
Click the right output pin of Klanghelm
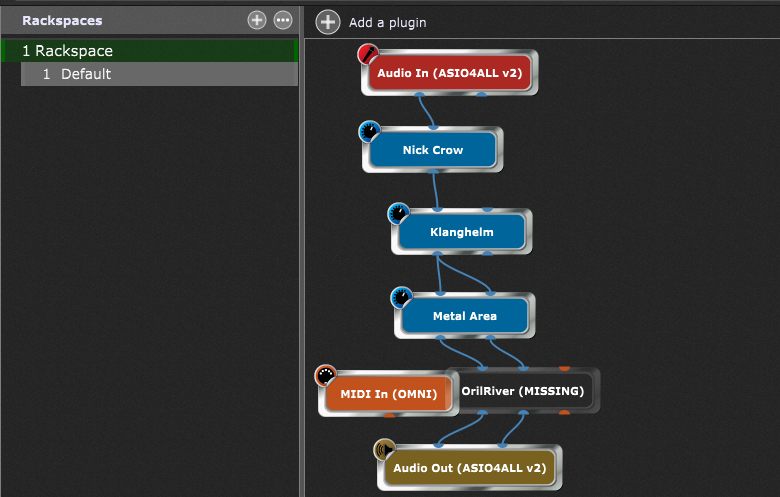tap(488, 254)
